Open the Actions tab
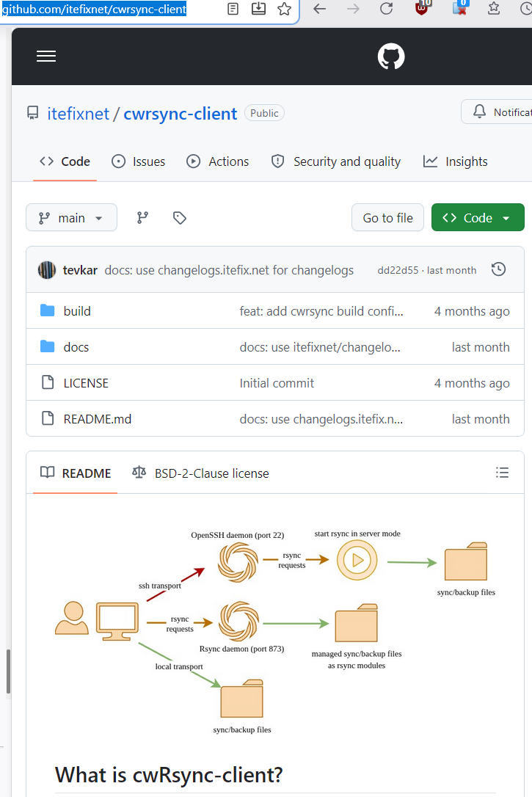Viewport: 532px width, 797px height. (217, 161)
